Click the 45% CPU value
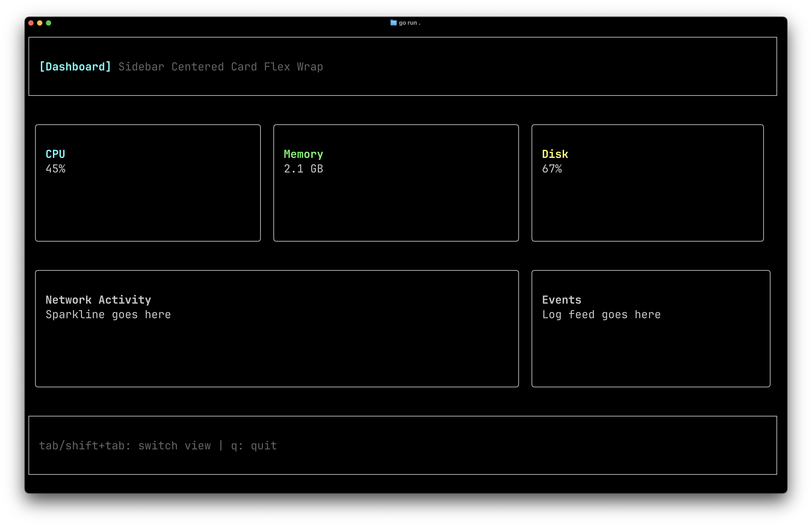 pos(55,169)
